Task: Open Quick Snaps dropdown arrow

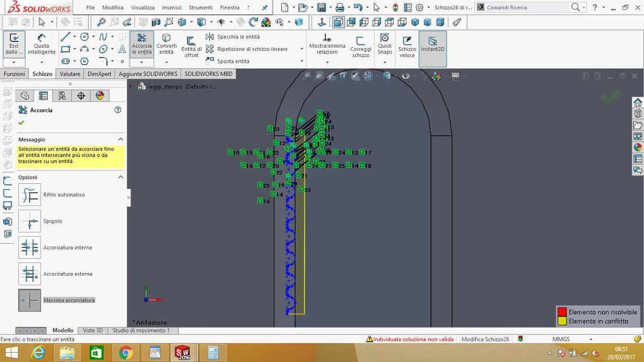Action: point(385,62)
